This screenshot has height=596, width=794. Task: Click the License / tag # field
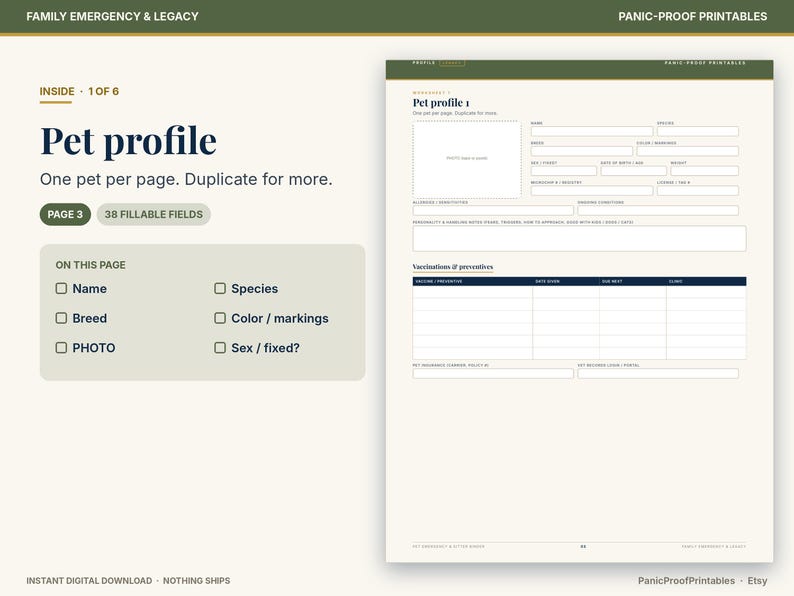coord(698,190)
